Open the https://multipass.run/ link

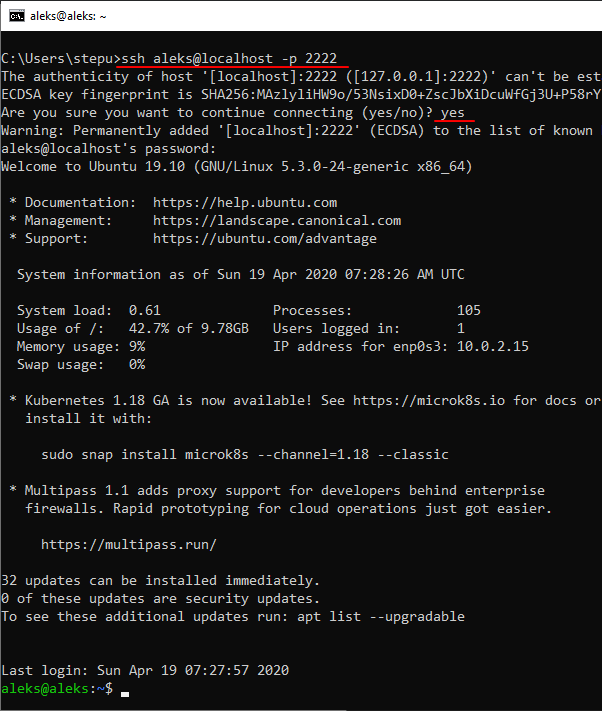coord(129,544)
